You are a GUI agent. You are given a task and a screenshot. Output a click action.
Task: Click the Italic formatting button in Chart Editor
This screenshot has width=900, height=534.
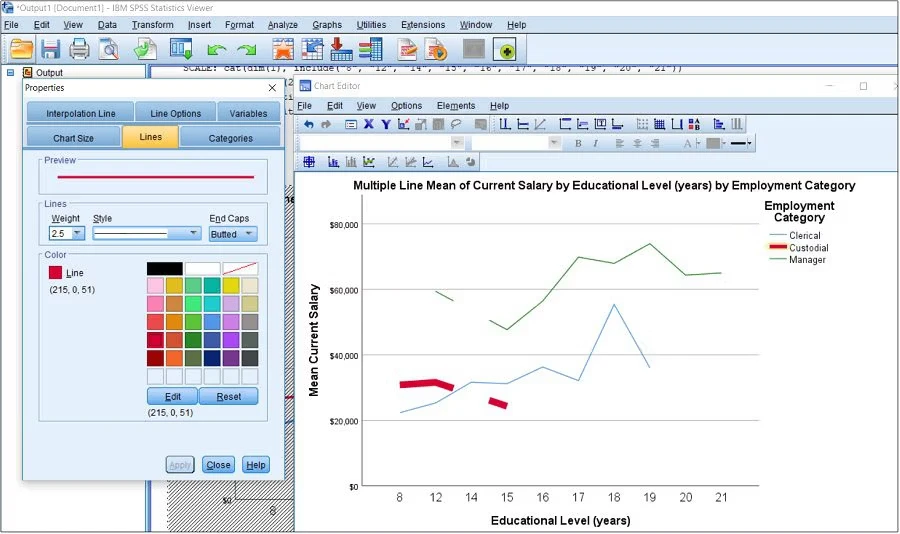click(595, 143)
